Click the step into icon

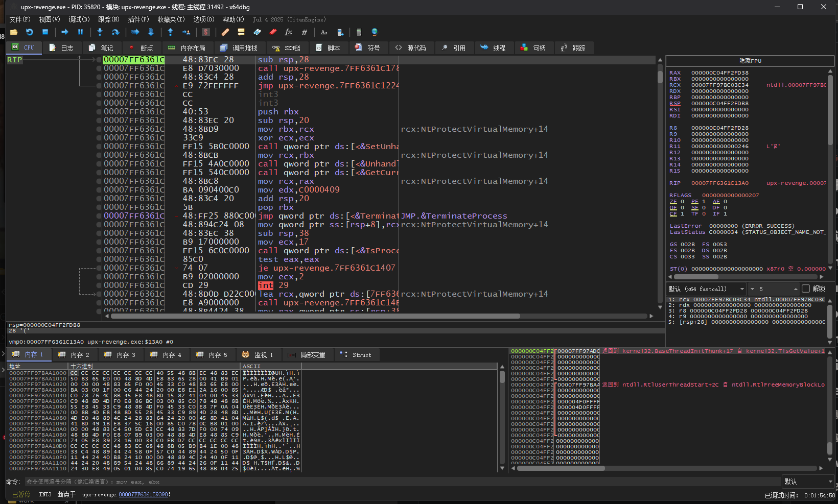pos(100,32)
